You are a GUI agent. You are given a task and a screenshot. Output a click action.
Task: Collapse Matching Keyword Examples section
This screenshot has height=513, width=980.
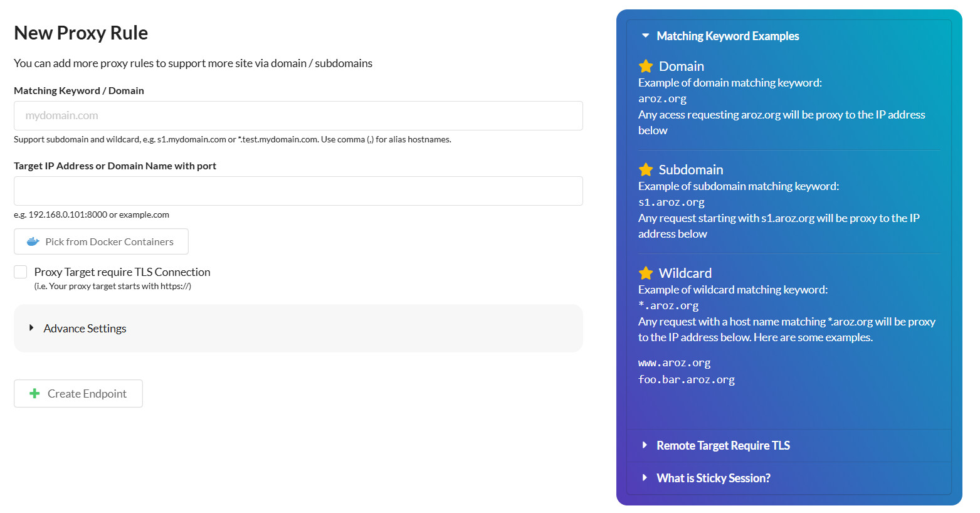[727, 36]
